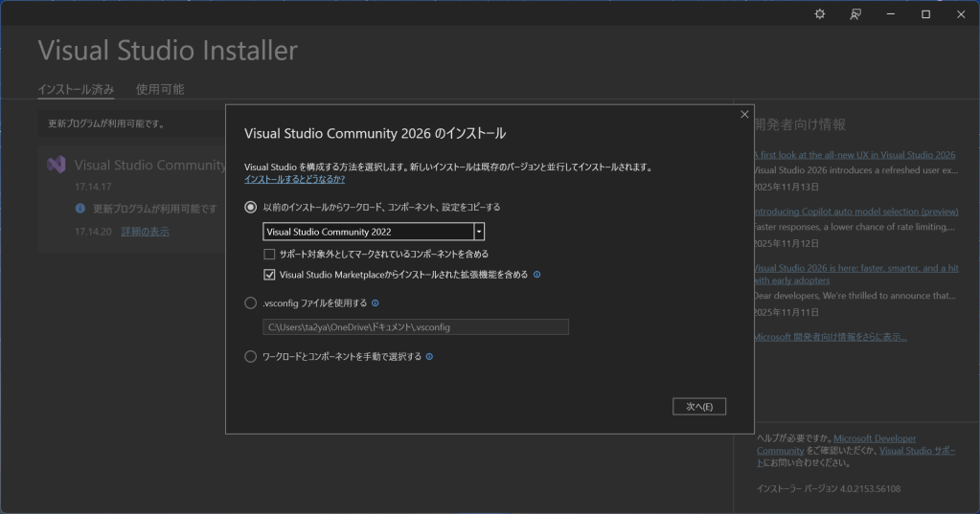Click the feedback icon in title bar

[x=855, y=14]
